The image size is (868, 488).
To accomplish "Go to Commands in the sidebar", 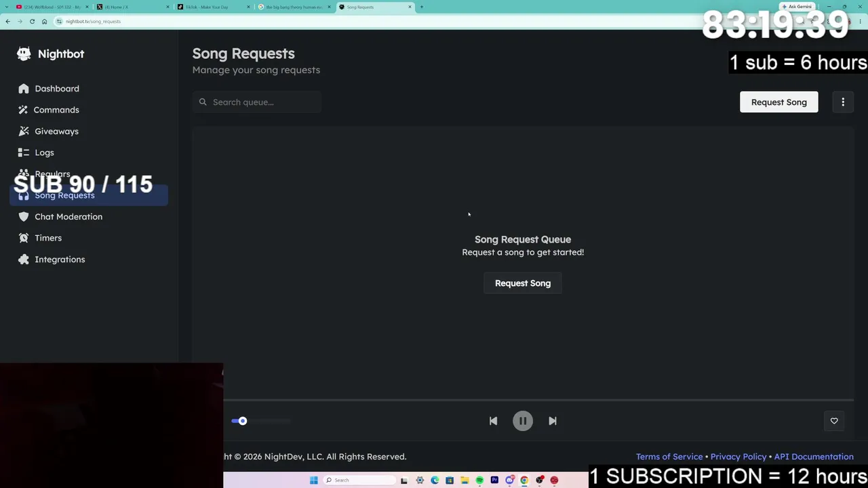I will 56,110.
